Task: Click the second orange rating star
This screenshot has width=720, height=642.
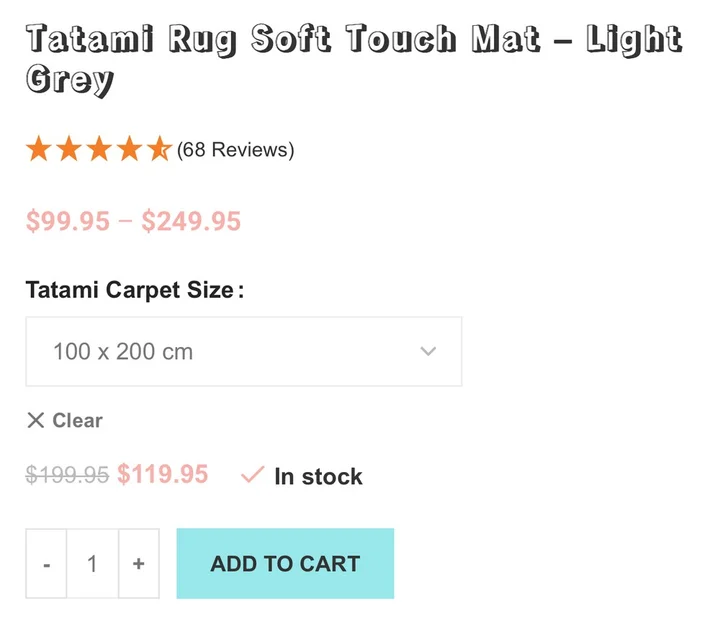Action: 69,150
